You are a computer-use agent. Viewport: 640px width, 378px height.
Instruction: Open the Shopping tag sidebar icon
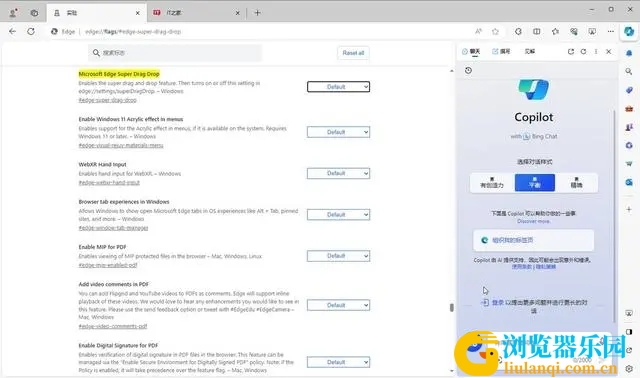coord(629,90)
